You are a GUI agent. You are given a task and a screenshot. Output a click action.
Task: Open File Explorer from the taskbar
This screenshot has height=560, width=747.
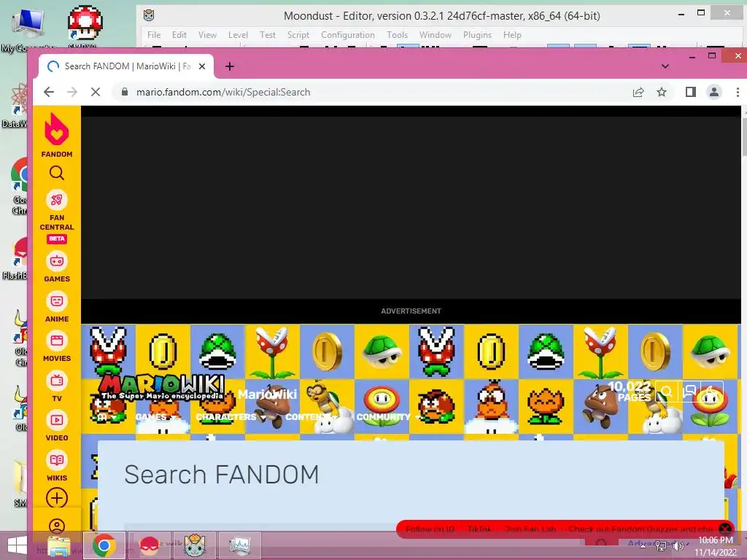point(58,545)
